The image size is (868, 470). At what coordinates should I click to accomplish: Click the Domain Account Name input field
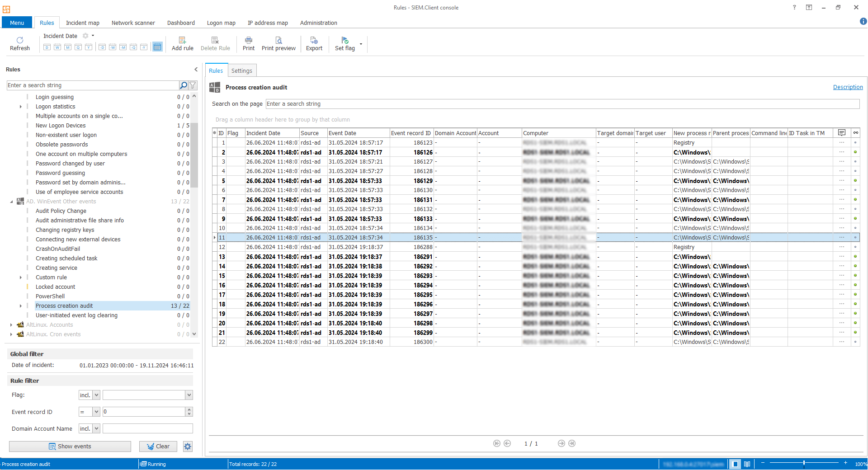pos(147,428)
